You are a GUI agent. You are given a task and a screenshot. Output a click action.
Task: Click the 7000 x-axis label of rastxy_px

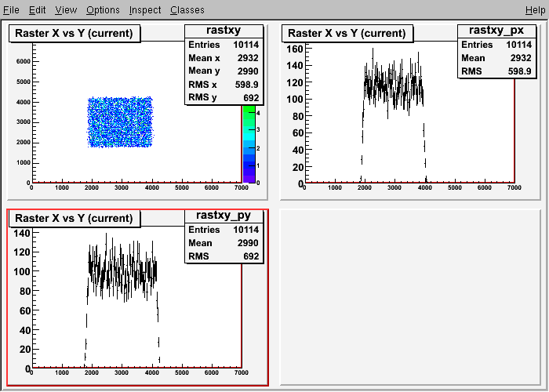point(514,187)
